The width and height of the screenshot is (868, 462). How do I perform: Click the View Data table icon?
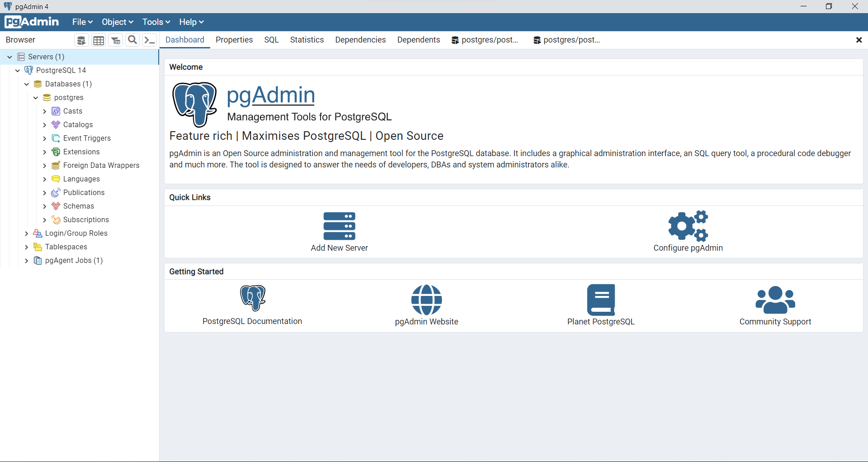coord(99,40)
